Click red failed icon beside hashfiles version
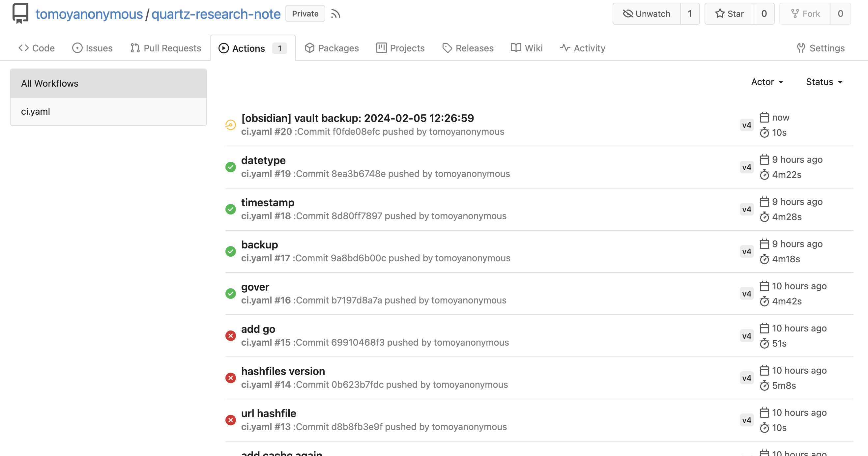 coord(230,378)
